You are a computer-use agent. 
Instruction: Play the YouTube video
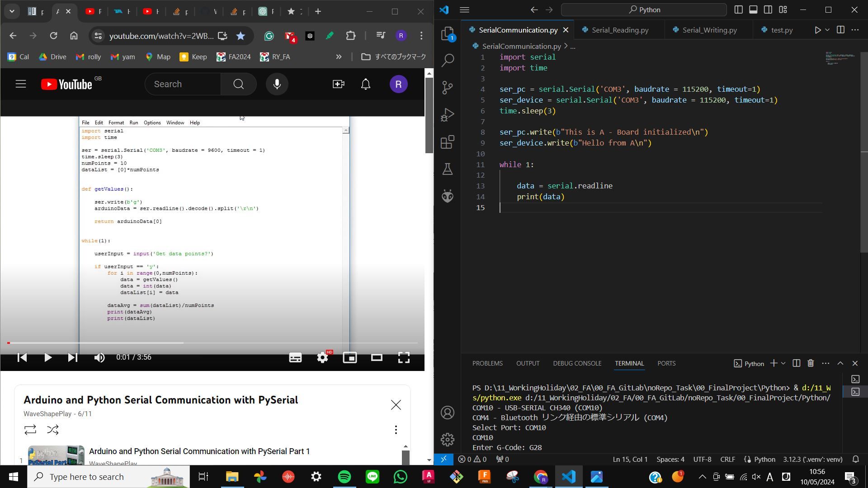47,357
